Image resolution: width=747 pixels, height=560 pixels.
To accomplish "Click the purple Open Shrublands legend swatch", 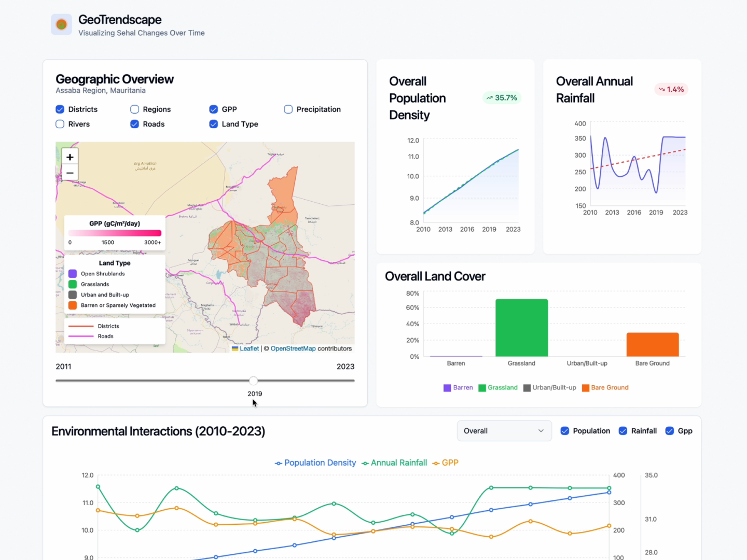I will click(73, 274).
